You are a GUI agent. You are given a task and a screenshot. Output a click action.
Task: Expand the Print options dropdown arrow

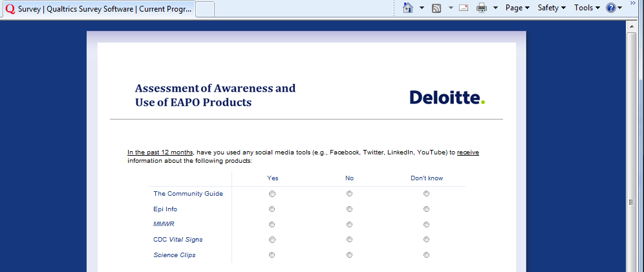click(x=495, y=8)
